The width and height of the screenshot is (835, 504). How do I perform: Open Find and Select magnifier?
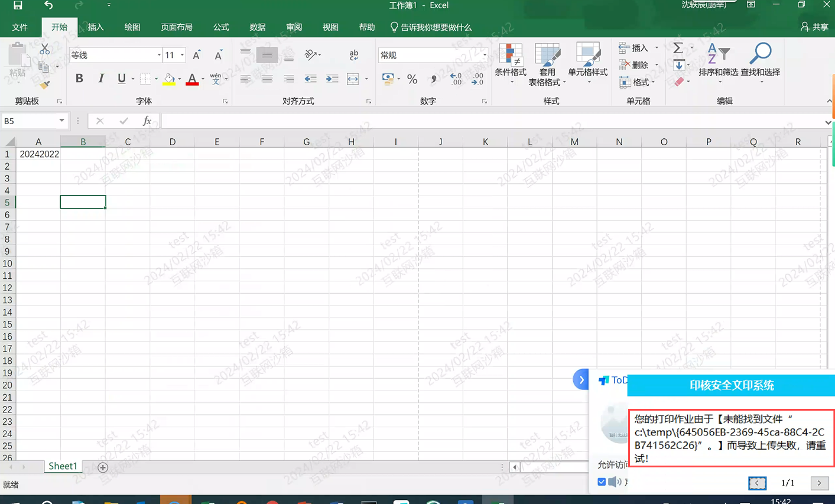coord(760,60)
